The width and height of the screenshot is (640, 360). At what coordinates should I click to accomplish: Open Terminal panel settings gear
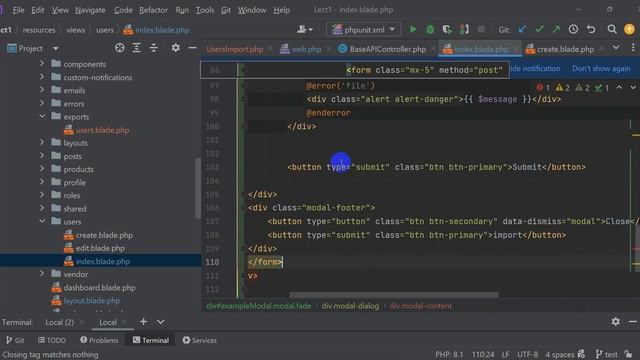616,322
